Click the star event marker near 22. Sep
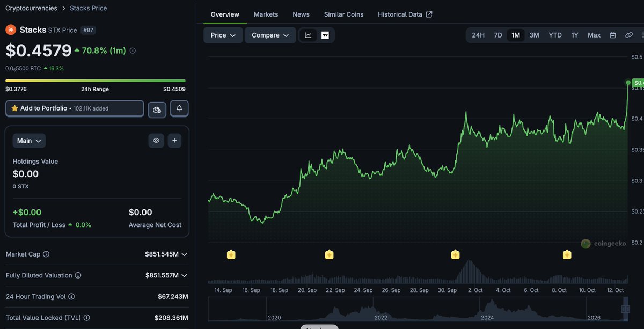 (x=329, y=254)
